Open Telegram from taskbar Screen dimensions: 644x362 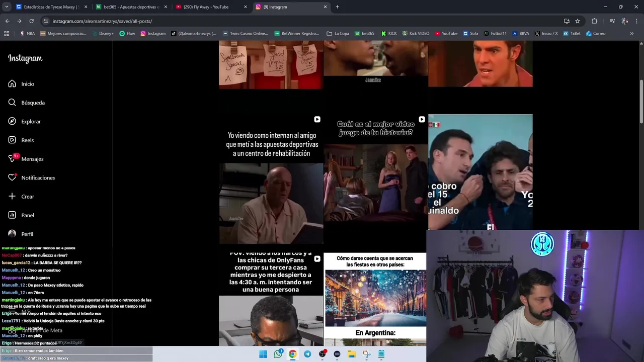pyautogui.click(x=307, y=354)
